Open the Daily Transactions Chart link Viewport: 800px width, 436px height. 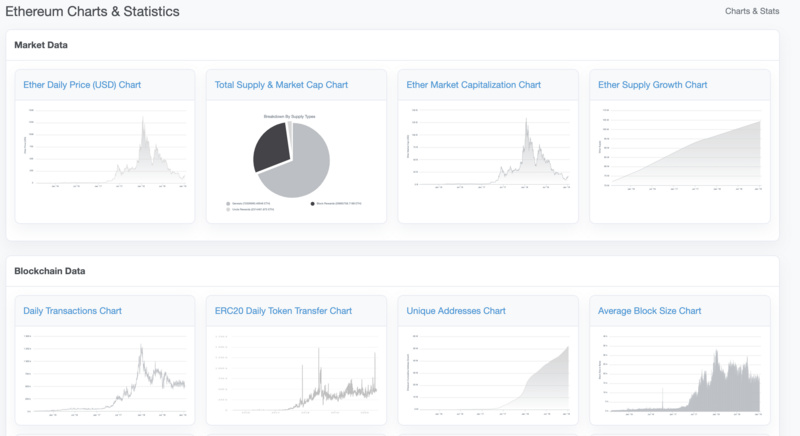pos(72,311)
